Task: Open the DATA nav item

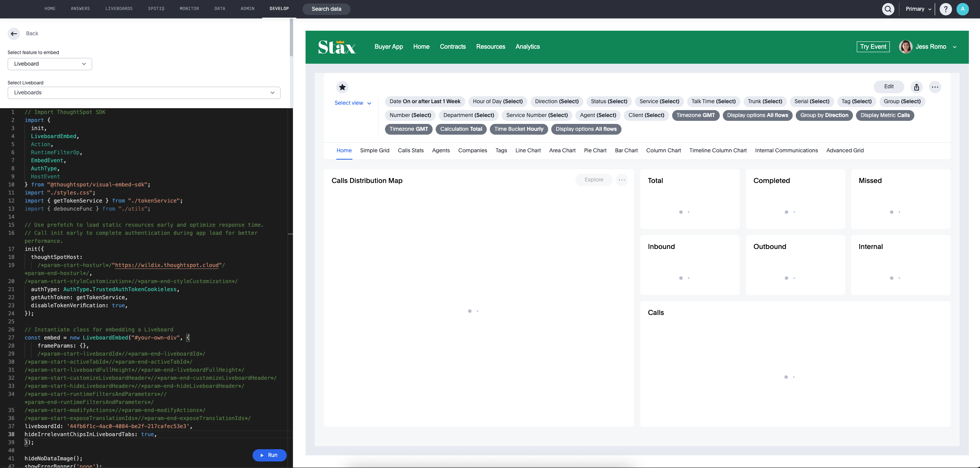Action: tap(220, 9)
